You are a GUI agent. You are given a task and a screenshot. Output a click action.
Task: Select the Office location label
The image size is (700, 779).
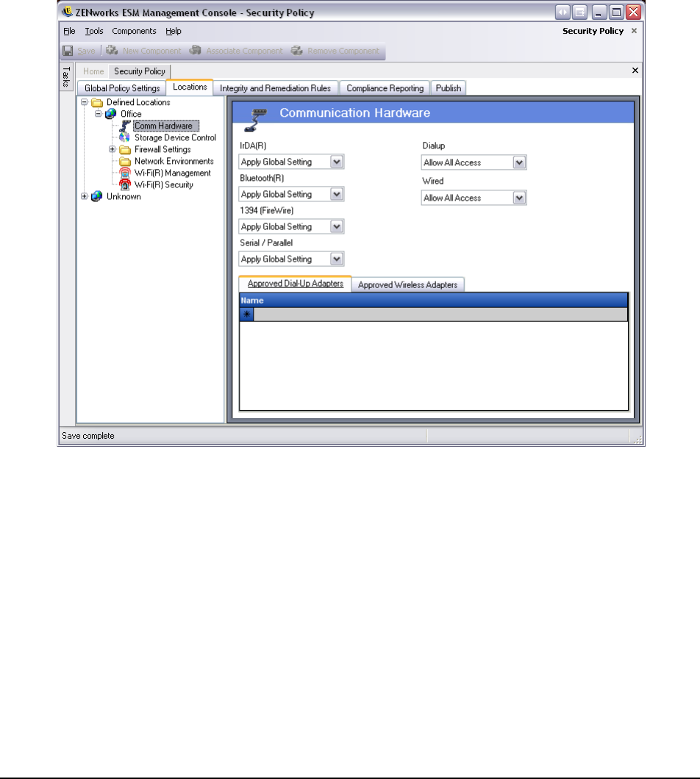(x=131, y=114)
